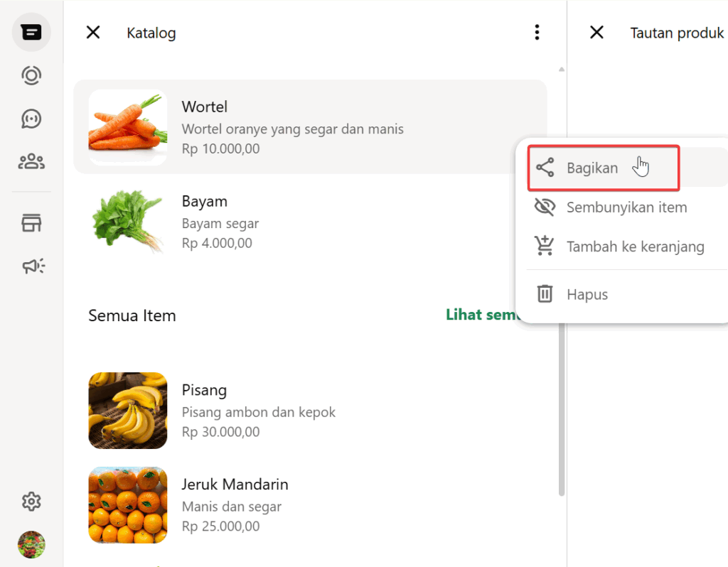
Task: Open the storefront business tools icon
Action: click(x=31, y=223)
